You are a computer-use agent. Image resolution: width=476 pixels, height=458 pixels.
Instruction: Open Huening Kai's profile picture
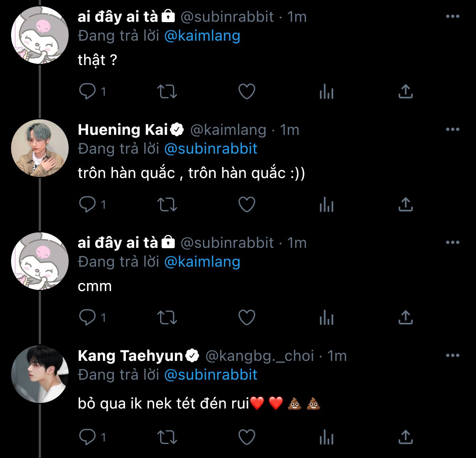click(40, 148)
